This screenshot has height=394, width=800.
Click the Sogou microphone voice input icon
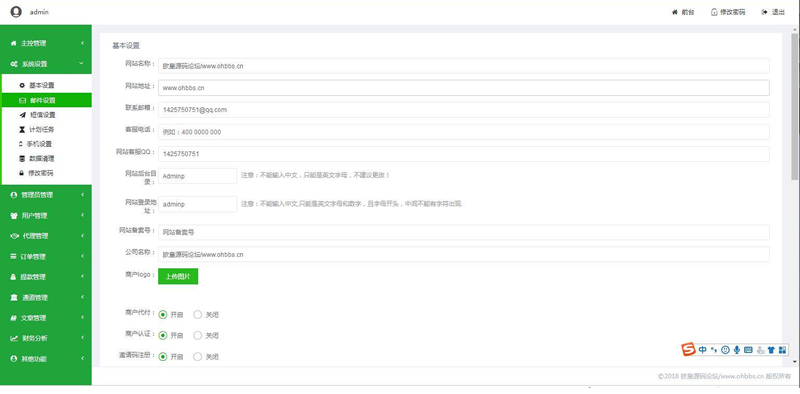pyautogui.click(x=737, y=350)
